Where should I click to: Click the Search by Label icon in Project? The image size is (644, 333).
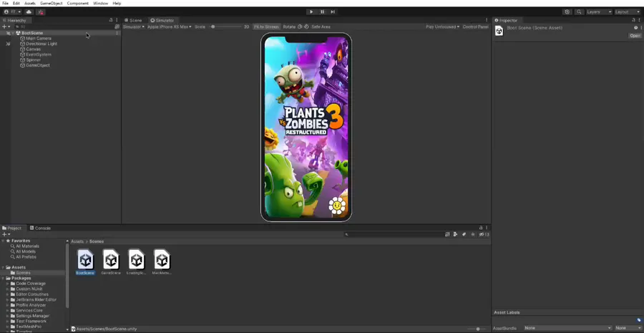tap(464, 234)
